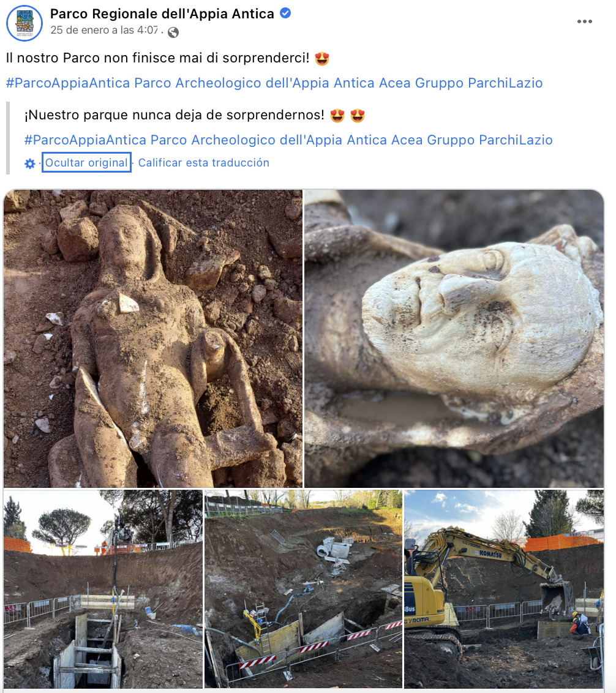Click Calificar esta traducción link
The height and width of the screenshot is (693, 616).
pos(203,163)
